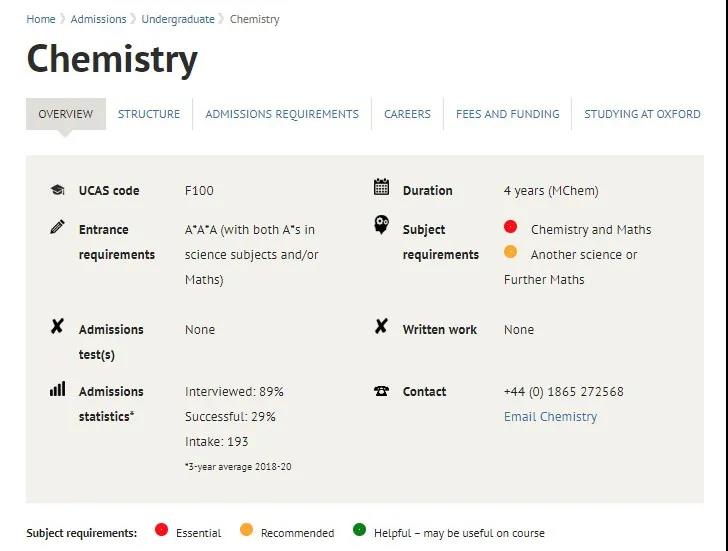
Task: Click the pencil icon beside Entrance requirements
Action: point(58,227)
